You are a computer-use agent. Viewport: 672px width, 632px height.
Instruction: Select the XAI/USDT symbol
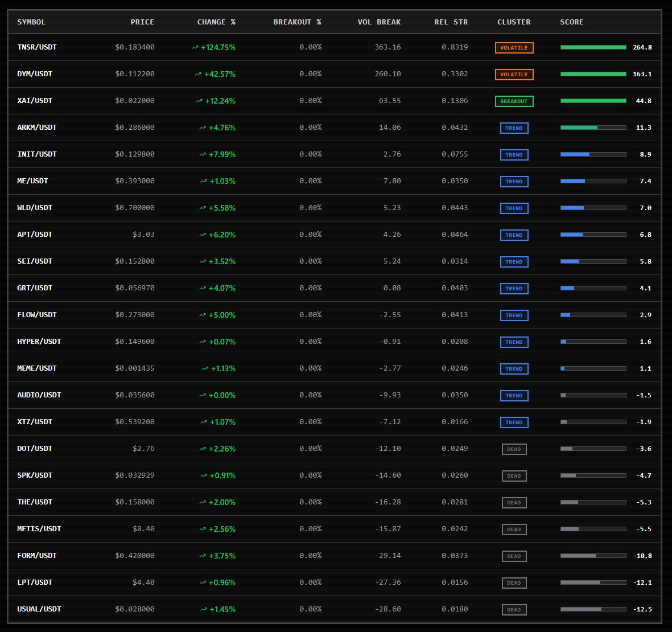35,101
